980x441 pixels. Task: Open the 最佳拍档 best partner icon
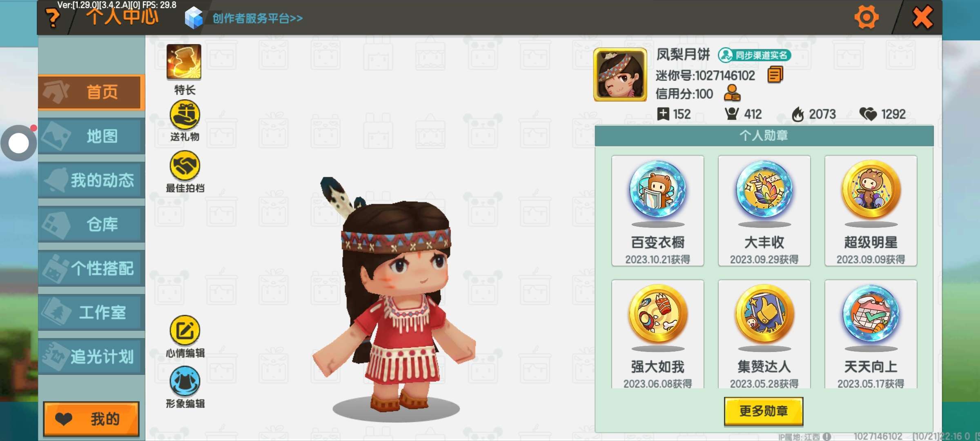click(185, 166)
